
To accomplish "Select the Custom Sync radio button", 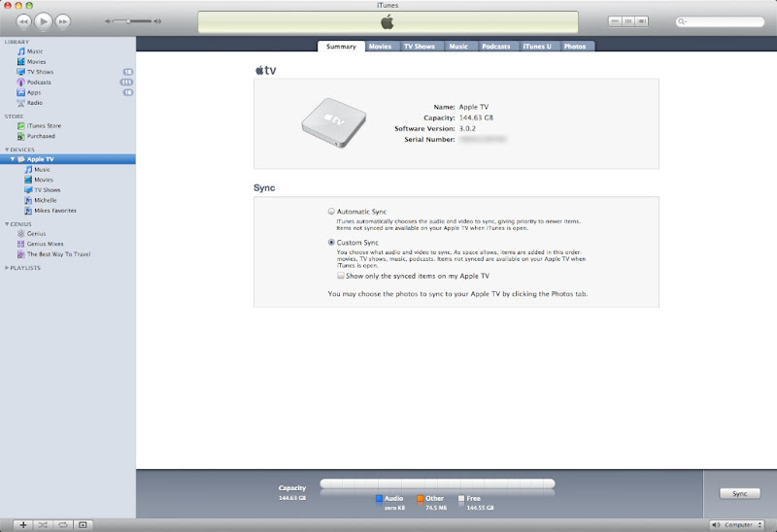I will point(331,243).
